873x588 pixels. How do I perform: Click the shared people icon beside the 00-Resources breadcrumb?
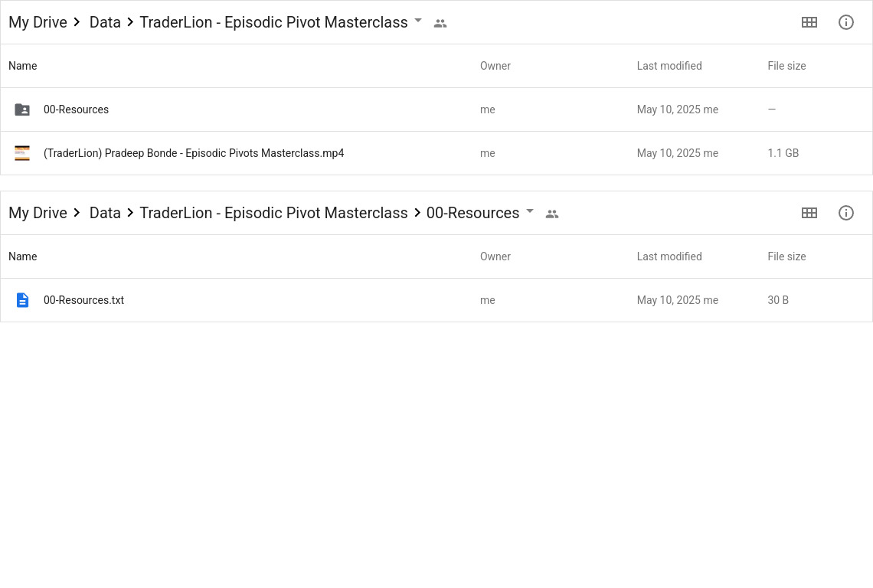pyautogui.click(x=551, y=214)
